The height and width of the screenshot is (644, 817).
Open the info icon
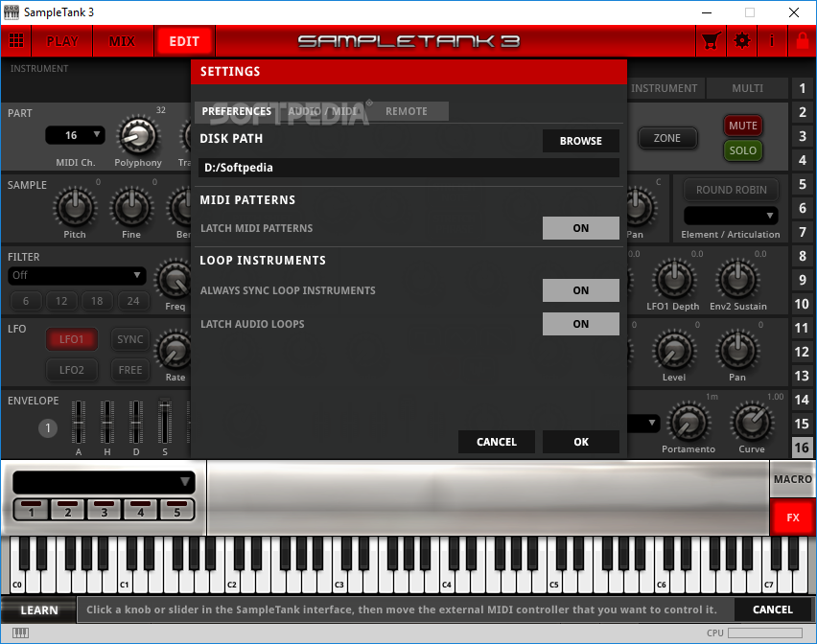772,40
